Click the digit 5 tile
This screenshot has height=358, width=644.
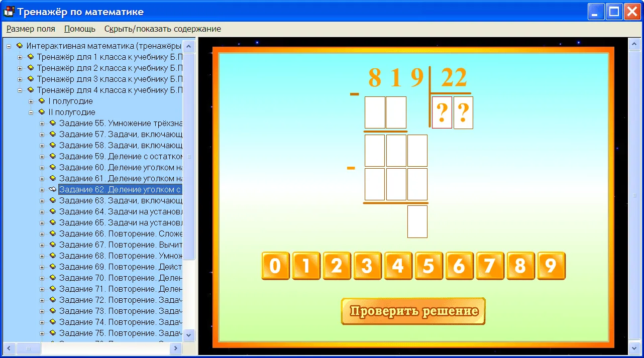tap(428, 266)
